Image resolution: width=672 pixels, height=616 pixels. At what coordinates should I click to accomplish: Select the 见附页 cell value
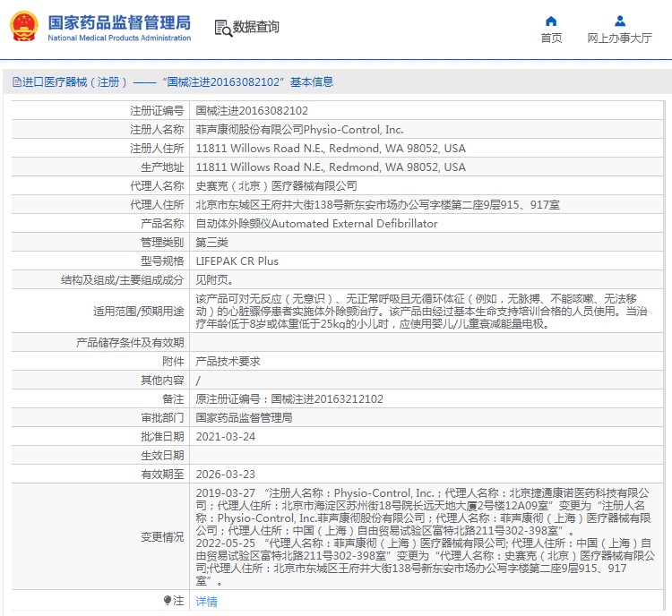point(215,280)
